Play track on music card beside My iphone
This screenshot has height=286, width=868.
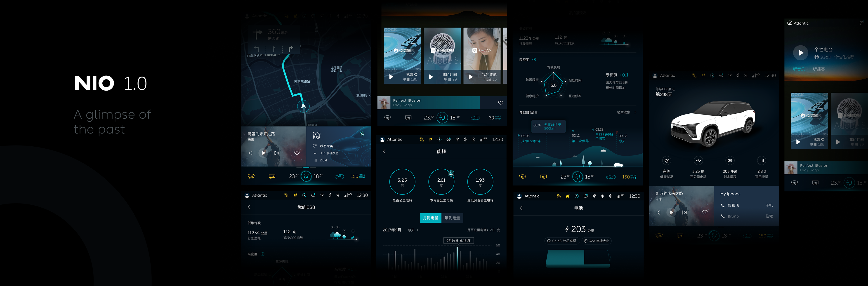672,213
